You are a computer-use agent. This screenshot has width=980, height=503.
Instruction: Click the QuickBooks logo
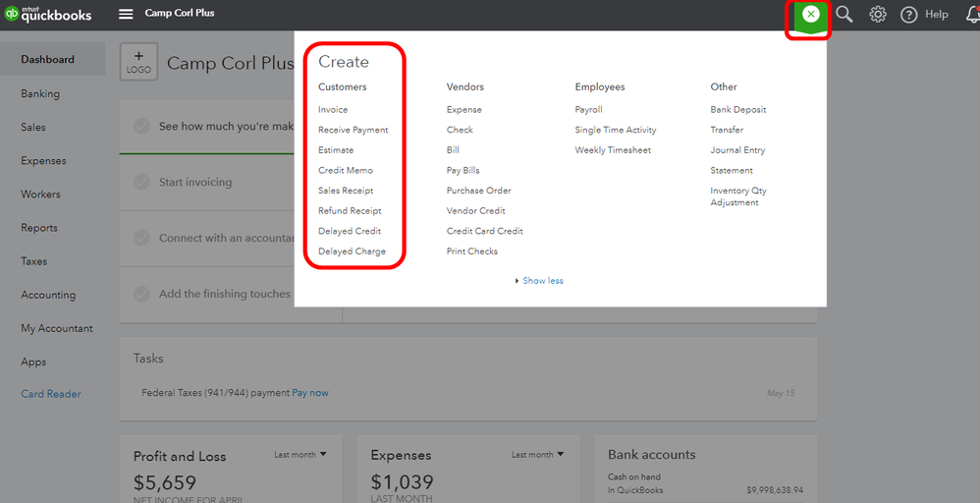pyautogui.click(x=48, y=14)
